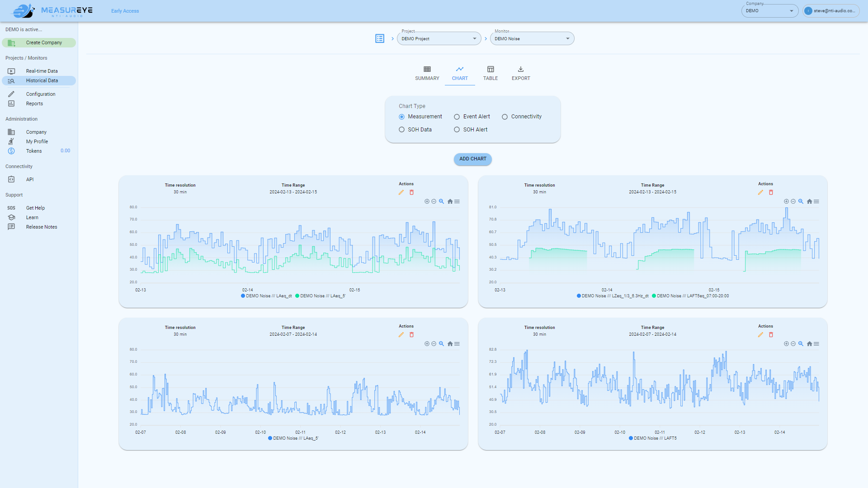Click magnifier selection zoom on LAeq_dt chart
The image size is (868, 488).
click(x=441, y=202)
